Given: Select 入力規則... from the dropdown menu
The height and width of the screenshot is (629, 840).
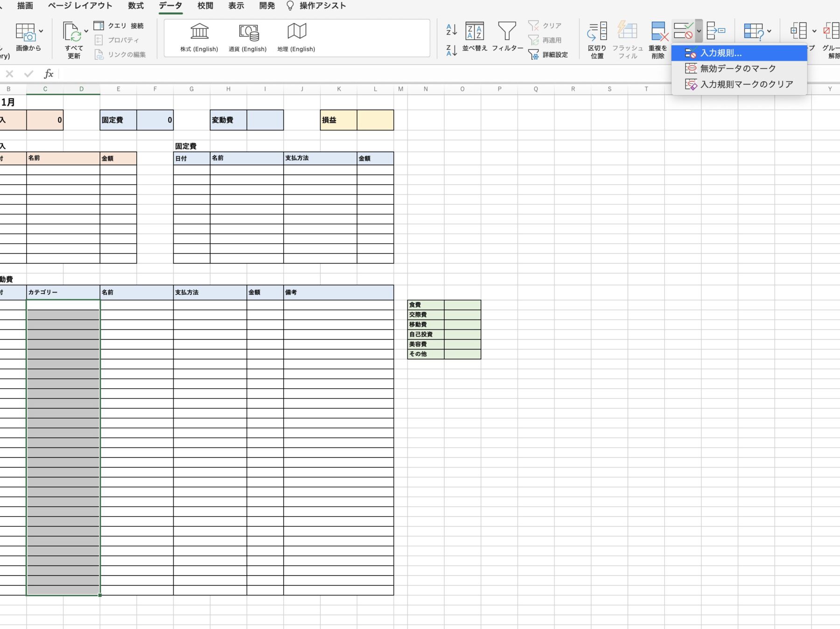Looking at the screenshot, I should point(721,53).
